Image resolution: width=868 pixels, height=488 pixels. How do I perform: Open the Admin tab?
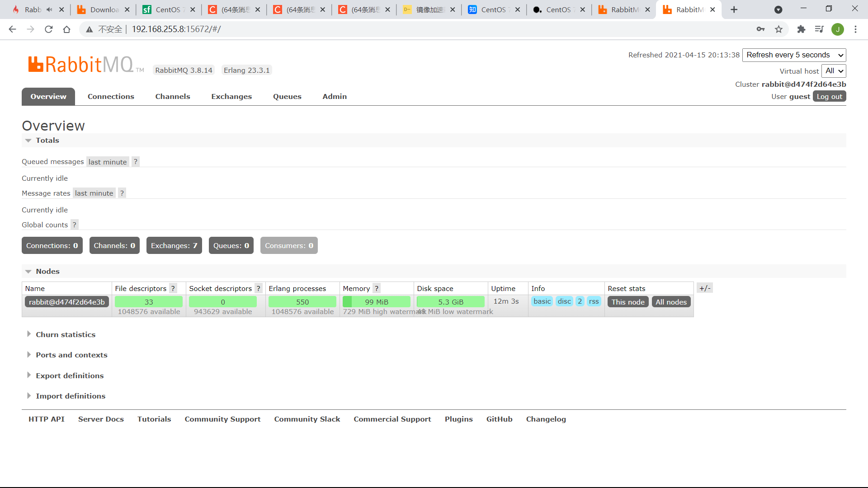point(335,97)
